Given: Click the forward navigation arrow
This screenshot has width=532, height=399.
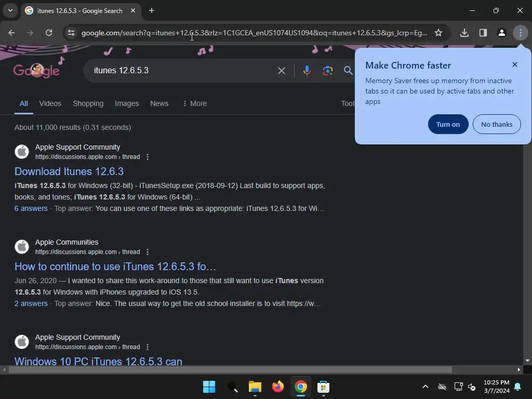Looking at the screenshot, I should click(x=30, y=33).
